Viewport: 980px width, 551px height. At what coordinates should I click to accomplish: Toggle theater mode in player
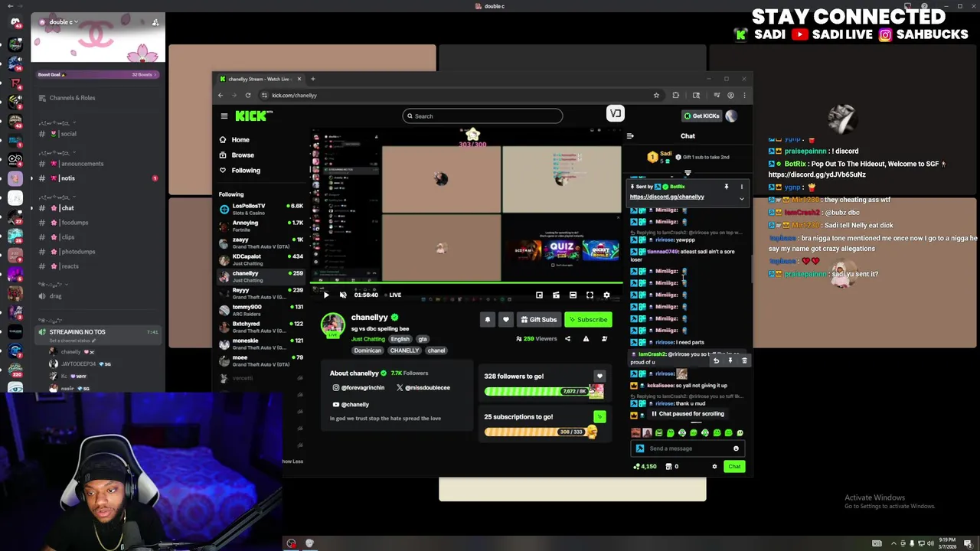573,295
